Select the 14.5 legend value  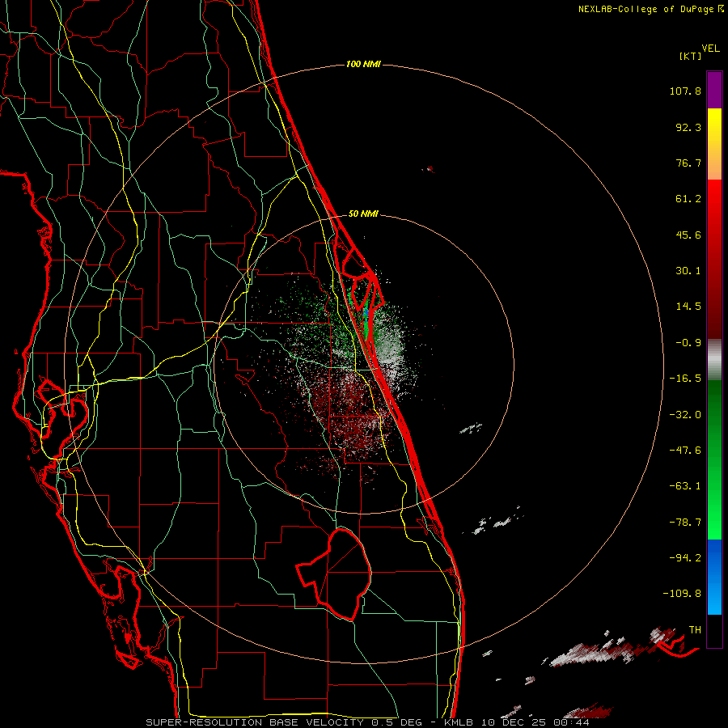(x=688, y=307)
